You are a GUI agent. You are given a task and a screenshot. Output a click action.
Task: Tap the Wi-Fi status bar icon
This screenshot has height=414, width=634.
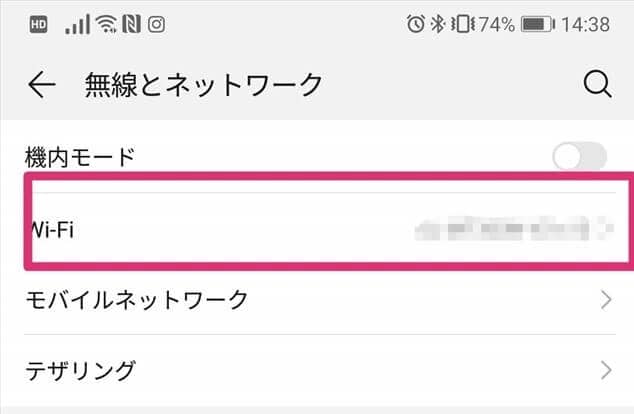(x=105, y=24)
